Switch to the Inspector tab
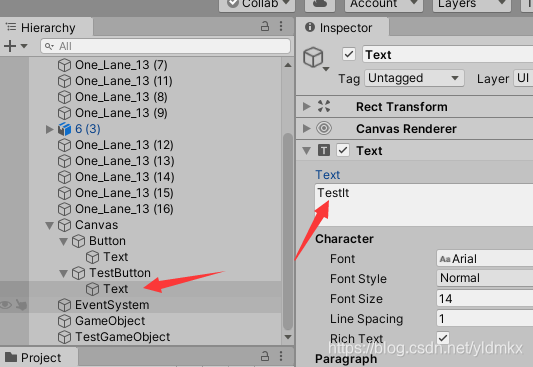 tap(343, 28)
